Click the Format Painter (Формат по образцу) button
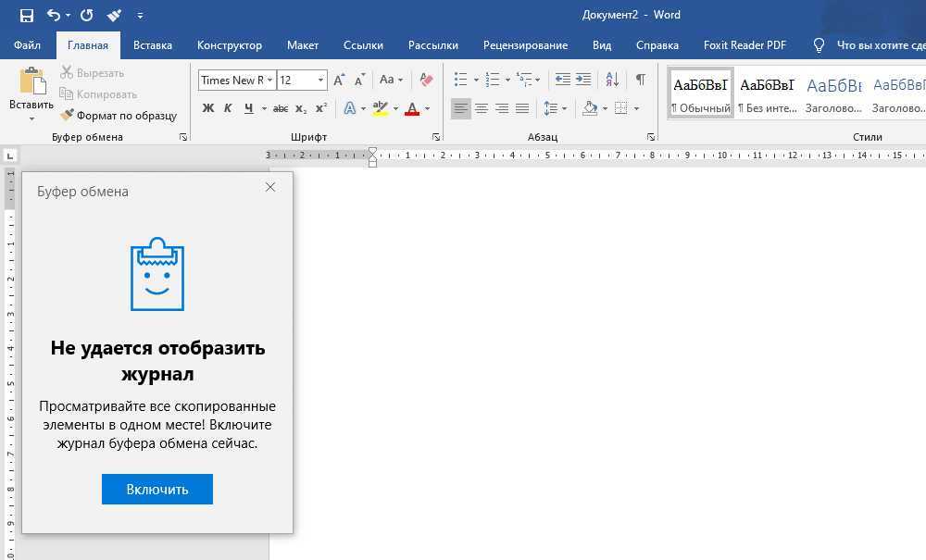 119,116
